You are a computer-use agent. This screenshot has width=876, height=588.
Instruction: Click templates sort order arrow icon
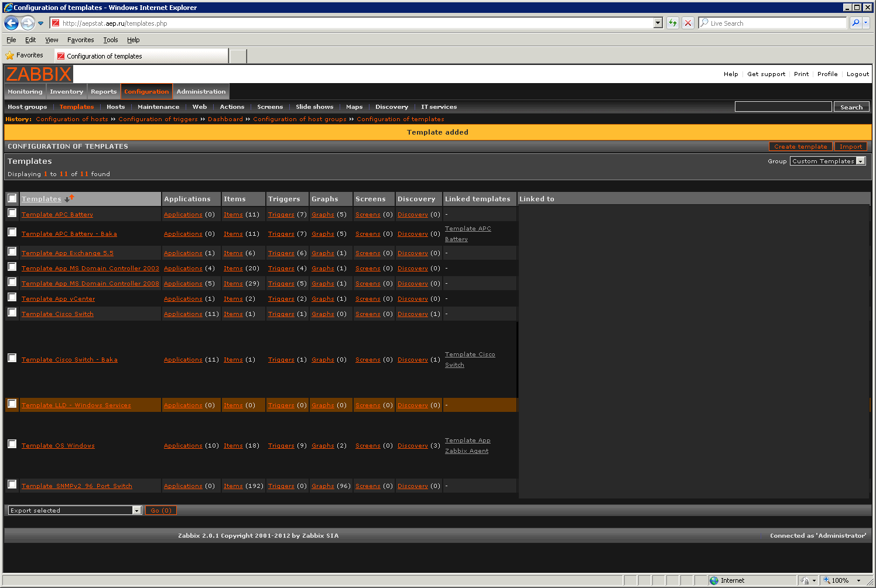point(70,198)
